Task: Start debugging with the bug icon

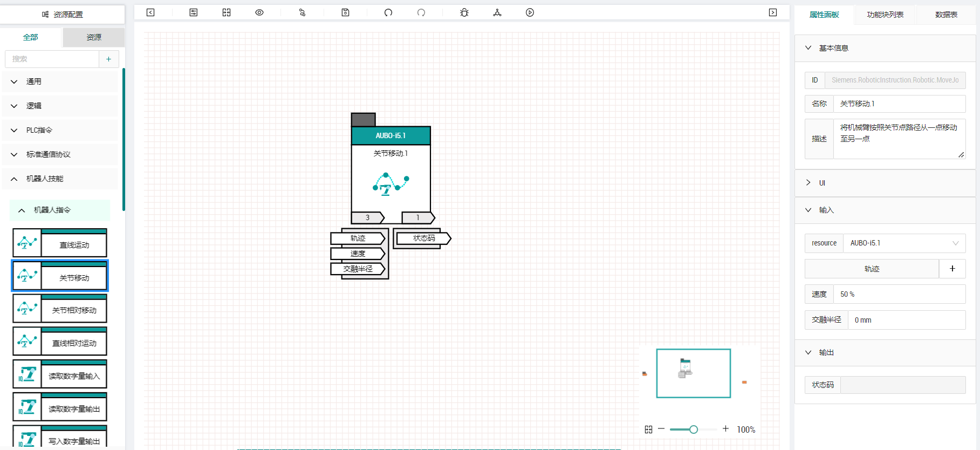Action: coord(464,12)
